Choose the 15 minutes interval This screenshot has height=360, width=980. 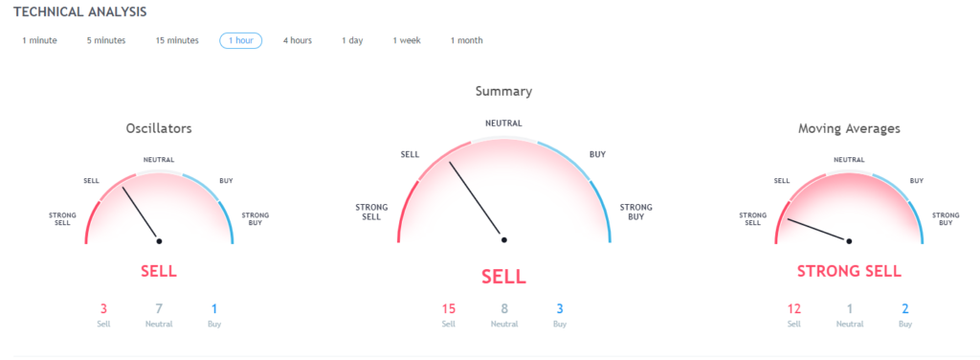177,40
